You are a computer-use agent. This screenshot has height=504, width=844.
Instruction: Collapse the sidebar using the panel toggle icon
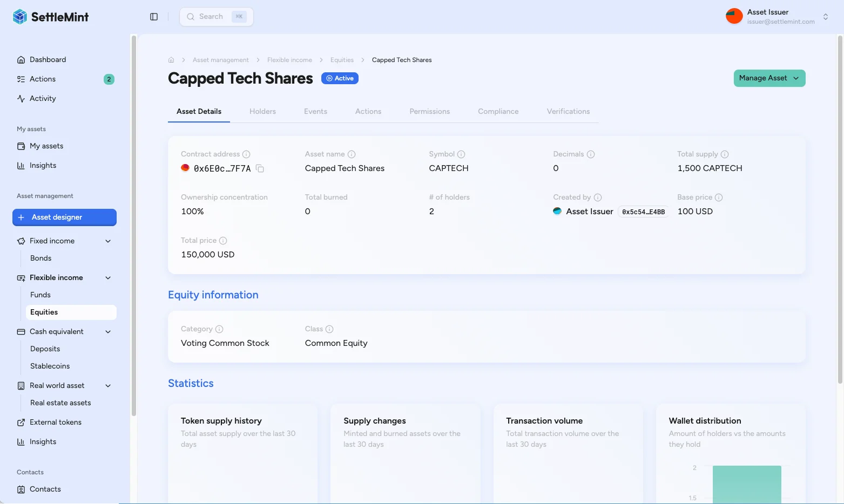(x=153, y=16)
